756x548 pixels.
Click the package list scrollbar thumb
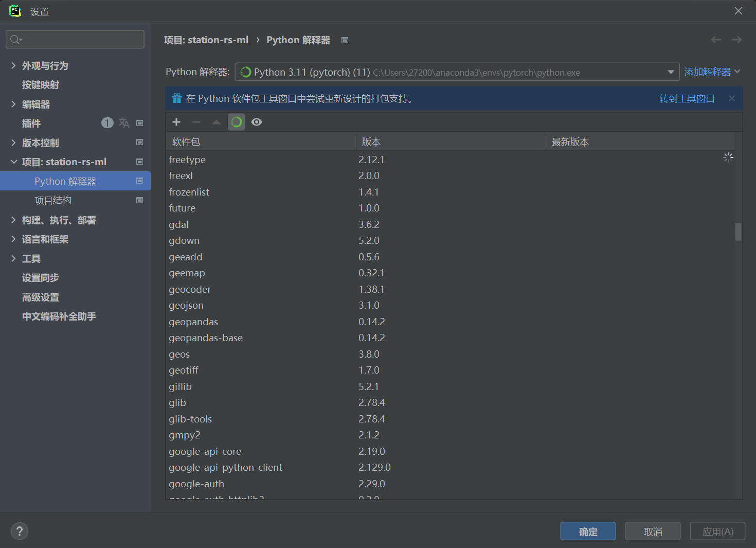[739, 232]
